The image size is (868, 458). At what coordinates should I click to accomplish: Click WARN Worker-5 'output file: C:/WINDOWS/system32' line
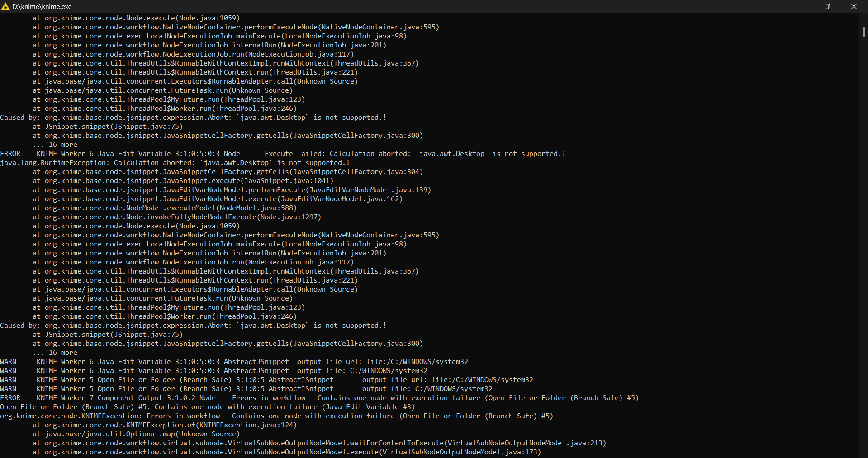[247, 389]
